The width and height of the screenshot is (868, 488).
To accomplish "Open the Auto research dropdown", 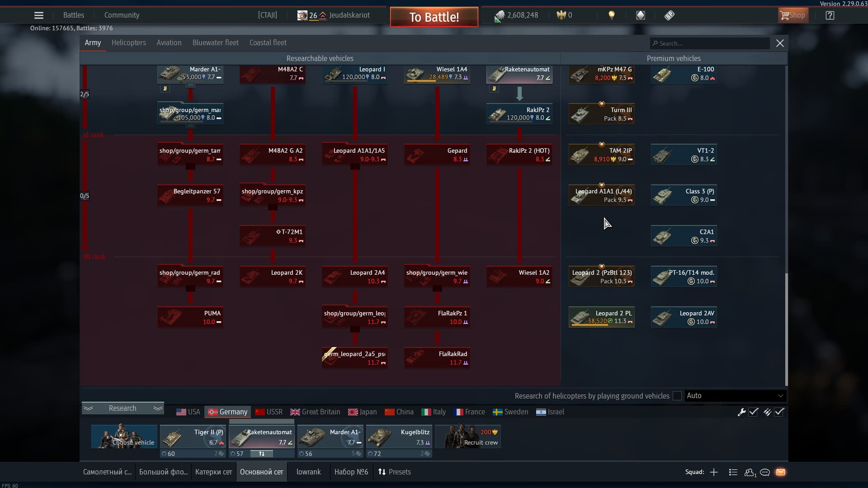I will click(735, 396).
